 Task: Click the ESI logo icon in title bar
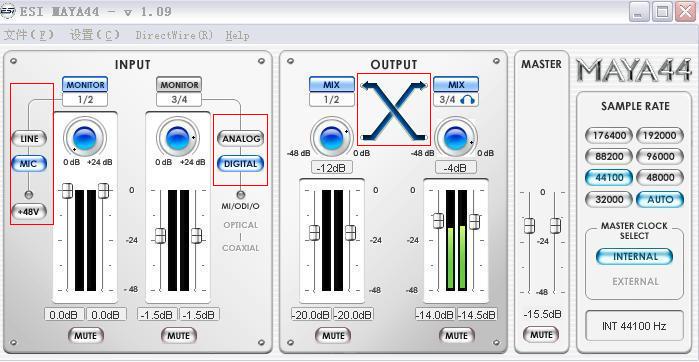[8, 11]
